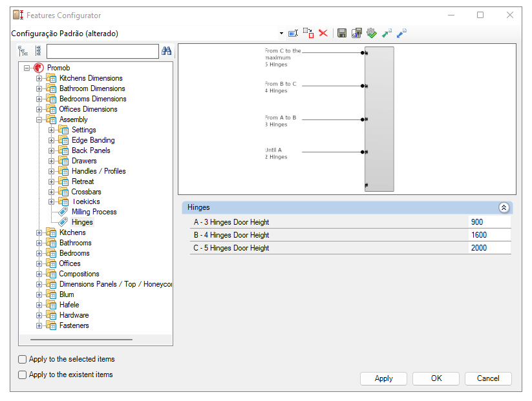
Task: Save configuration using the single floppy disk icon
Action: pos(342,33)
